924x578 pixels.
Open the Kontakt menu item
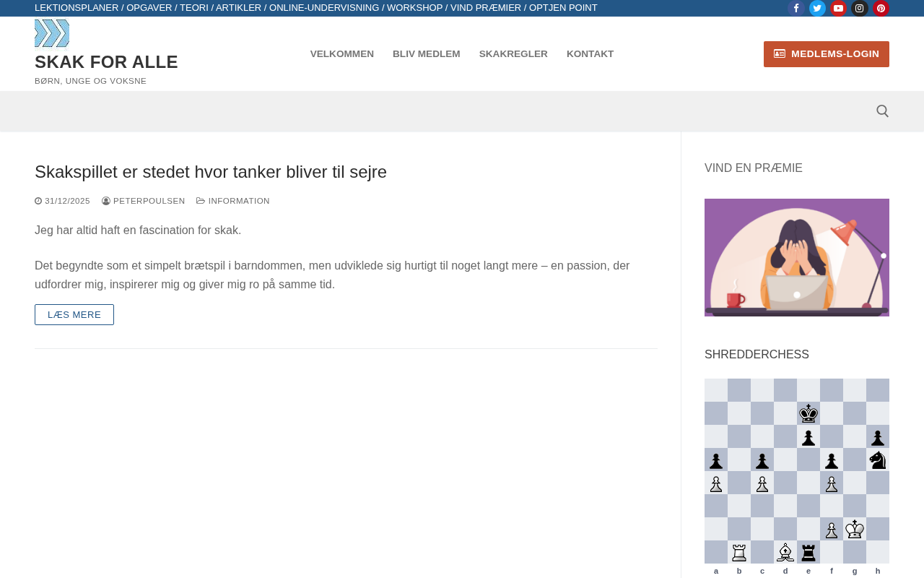tap(590, 54)
